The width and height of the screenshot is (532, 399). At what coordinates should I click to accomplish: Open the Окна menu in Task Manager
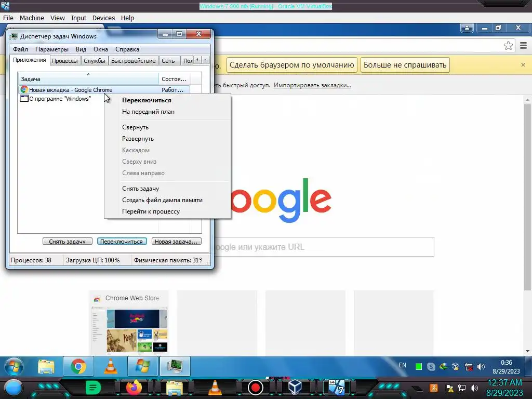click(101, 49)
